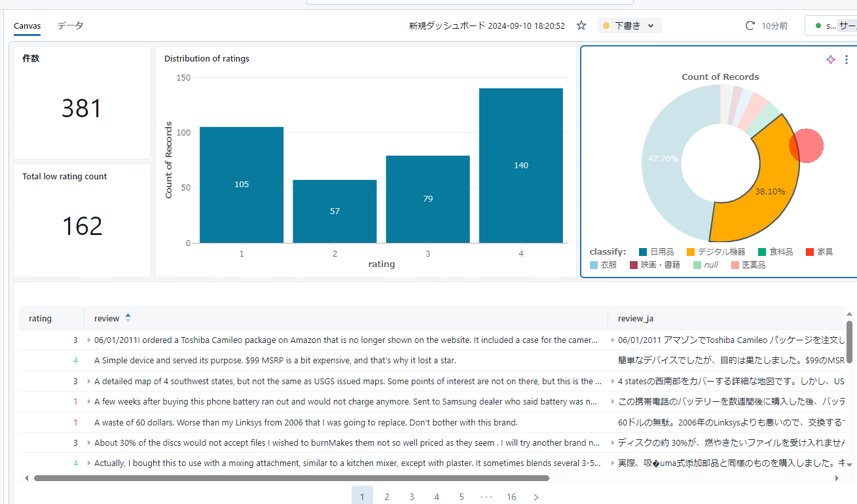Click the デジタル機器 legend color swatch
The width and height of the screenshot is (857, 504).
tap(691, 252)
